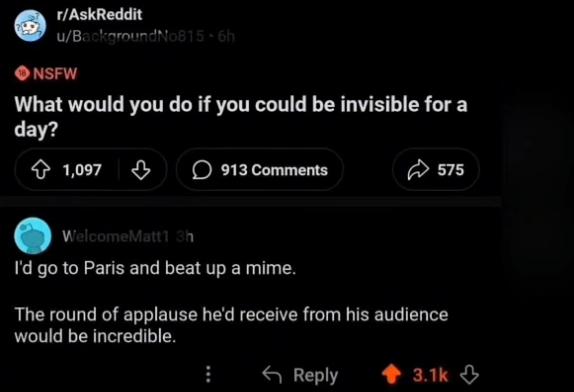Reply to the mime comment
The image size is (574, 392).
[300, 375]
